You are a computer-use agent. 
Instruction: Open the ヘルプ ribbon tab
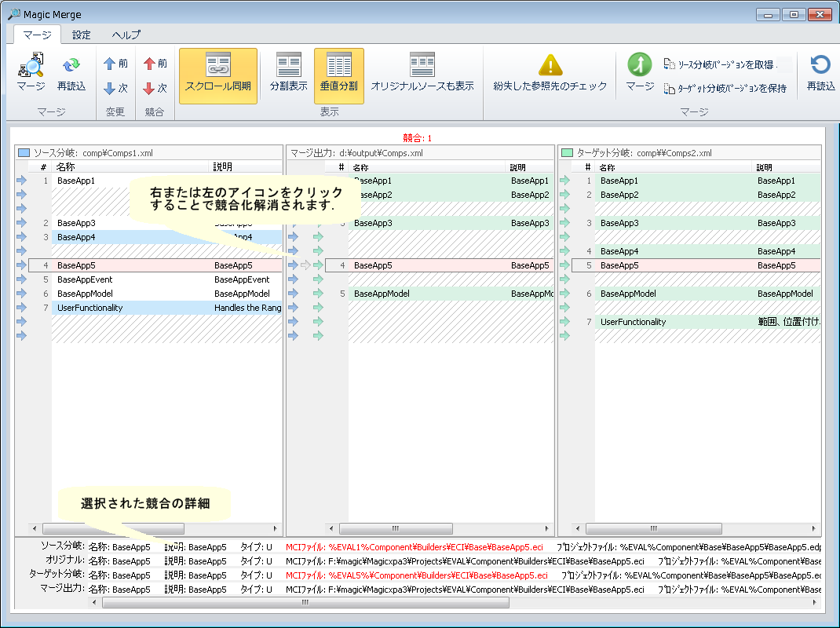126,35
